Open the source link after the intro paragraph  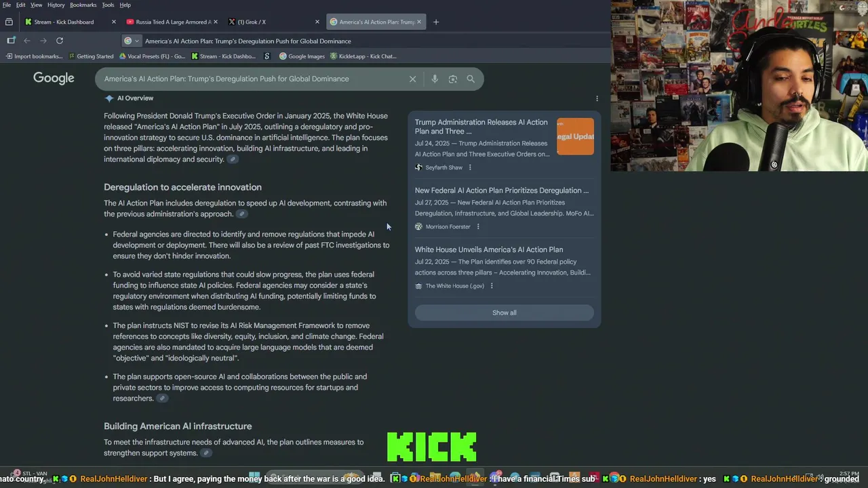(x=233, y=160)
